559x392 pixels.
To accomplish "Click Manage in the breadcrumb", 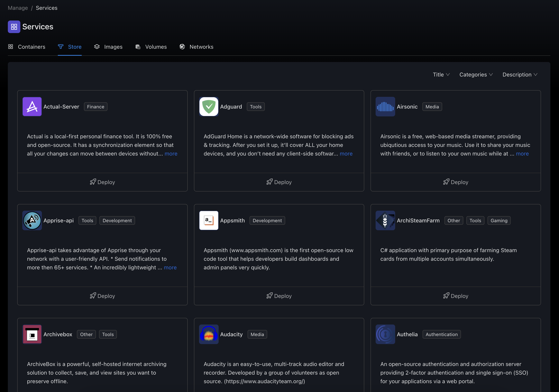I will pyautogui.click(x=18, y=8).
